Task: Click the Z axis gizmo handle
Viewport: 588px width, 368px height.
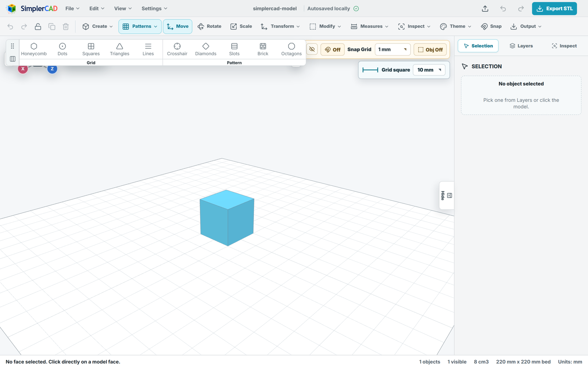Action: 52,69
